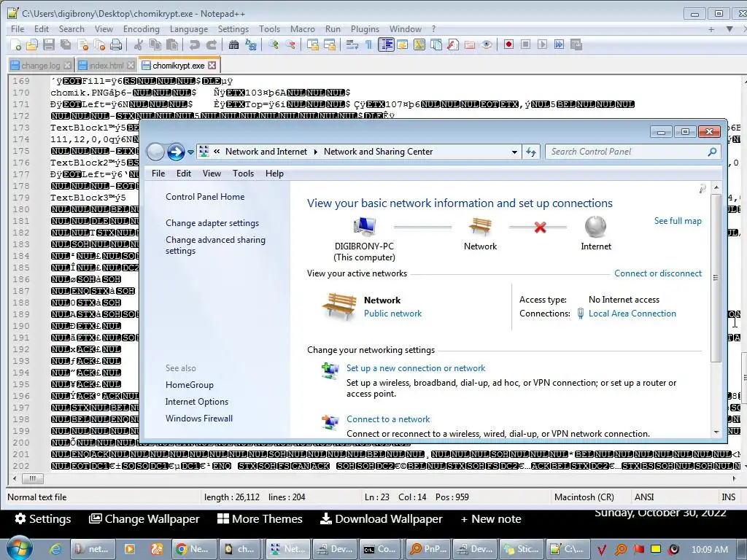
Task: Toggle Show All Characters pilcrow icon
Action: point(368,44)
